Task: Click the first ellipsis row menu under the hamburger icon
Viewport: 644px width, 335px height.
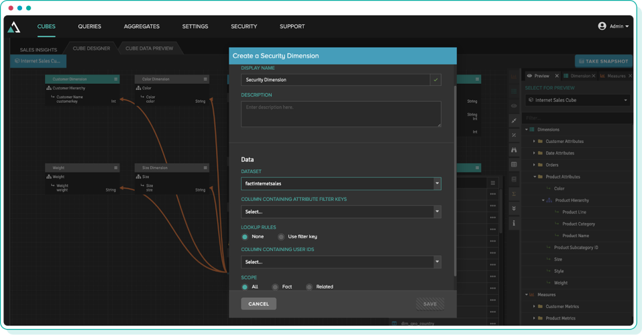Action: tap(493, 194)
